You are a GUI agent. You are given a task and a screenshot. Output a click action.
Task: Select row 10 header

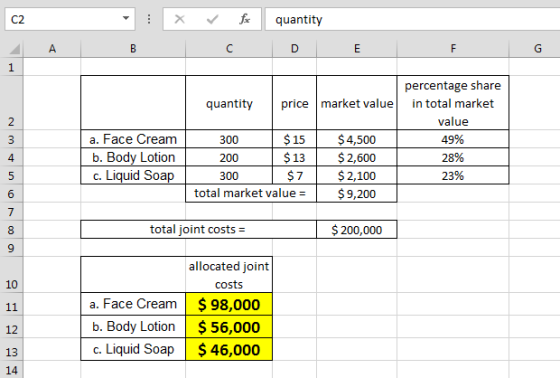11,275
